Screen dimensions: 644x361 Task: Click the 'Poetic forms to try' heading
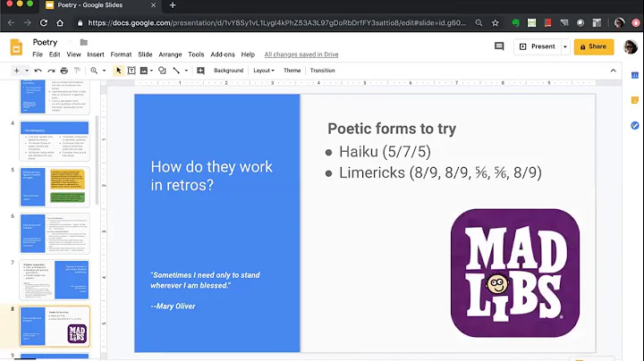pos(392,129)
